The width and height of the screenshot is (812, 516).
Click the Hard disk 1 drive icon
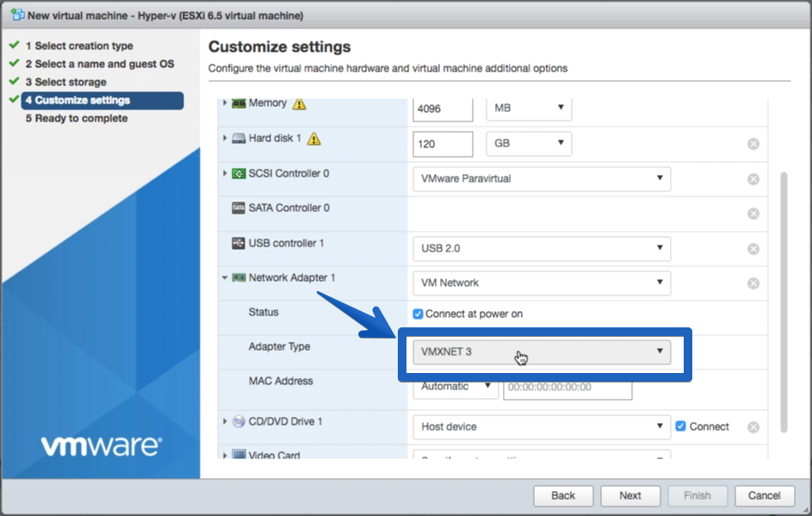[x=239, y=139]
